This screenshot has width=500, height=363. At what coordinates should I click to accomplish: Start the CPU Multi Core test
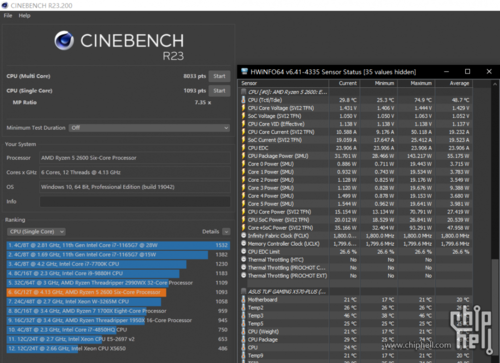pyautogui.click(x=219, y=76)
